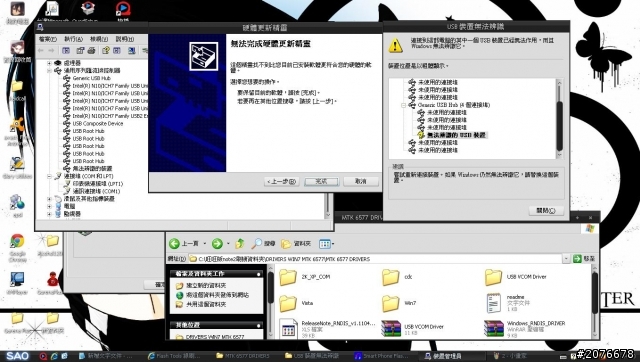
Task: Expand the 電腦 (Computer) node
Action: click(x=49, y=207)
